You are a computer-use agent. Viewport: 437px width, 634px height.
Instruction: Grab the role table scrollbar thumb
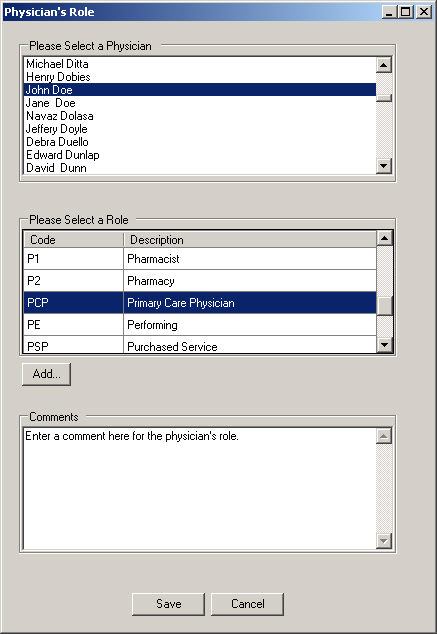[384, 306]
